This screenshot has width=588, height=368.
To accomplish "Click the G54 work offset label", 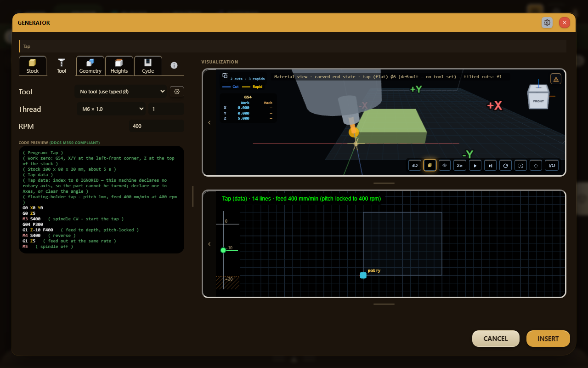I will click(248, 97).
